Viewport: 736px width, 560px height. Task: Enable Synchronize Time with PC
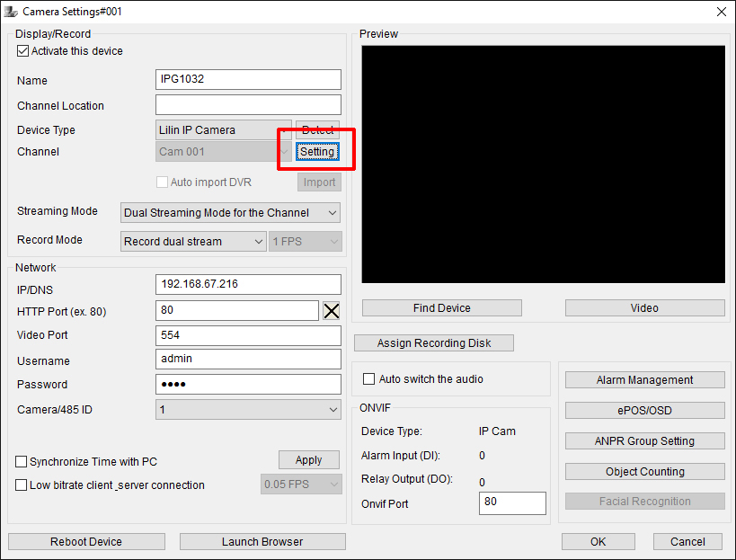click(22, 462)
